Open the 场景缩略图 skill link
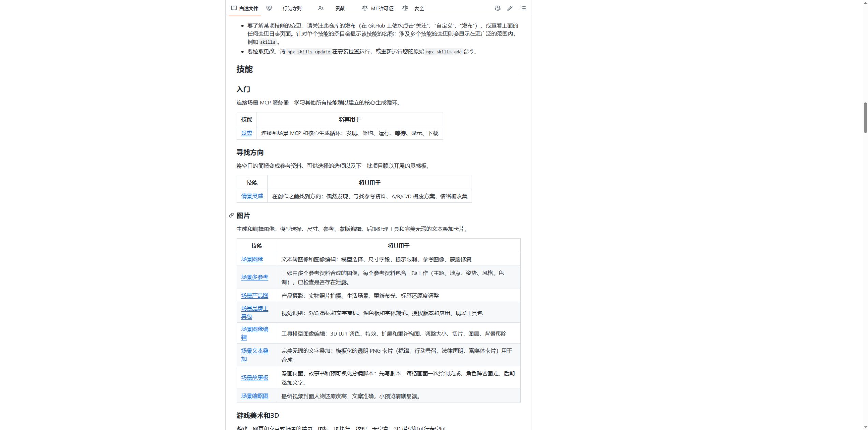The image size is (868, 430). [255, 396]
